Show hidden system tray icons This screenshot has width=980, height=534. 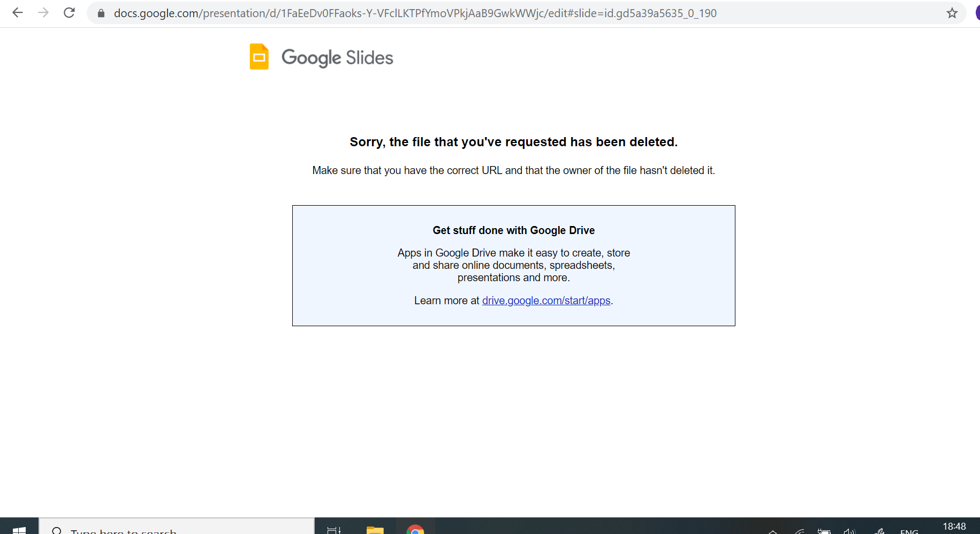click(x=773, y=531)
